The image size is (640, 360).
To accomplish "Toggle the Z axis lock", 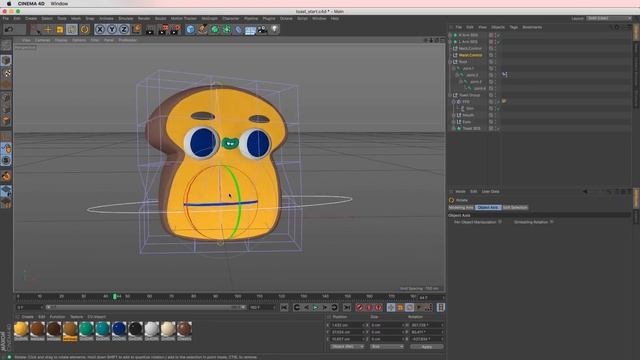I will coord(124,29).
